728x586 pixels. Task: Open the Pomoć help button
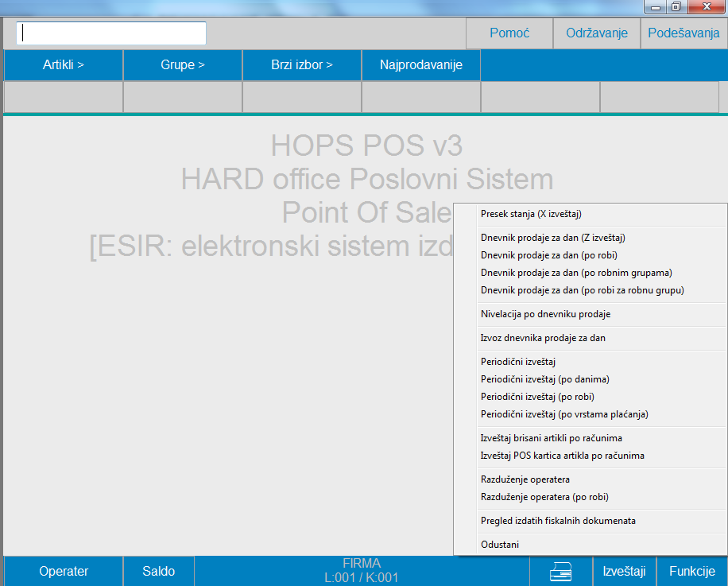(x=509, y=33)
